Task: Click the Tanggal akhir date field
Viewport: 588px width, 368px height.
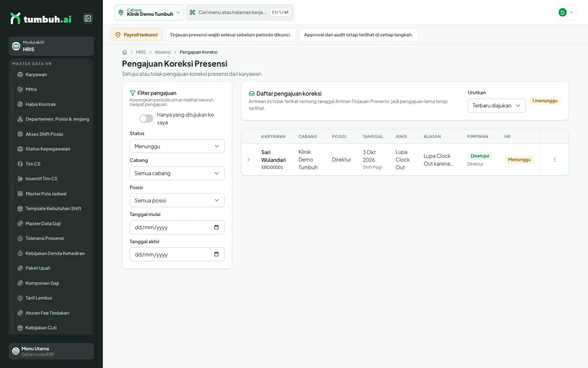Action: 177,254
